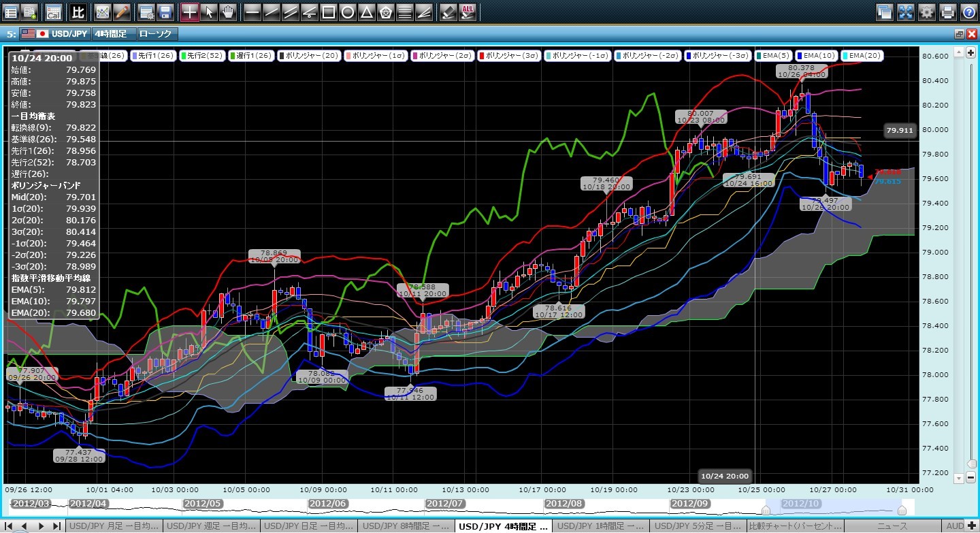980x533 pixels.
Task: Choose the horizontal line drawing tool
Action: pyautogui.click(x=252, y=12)
